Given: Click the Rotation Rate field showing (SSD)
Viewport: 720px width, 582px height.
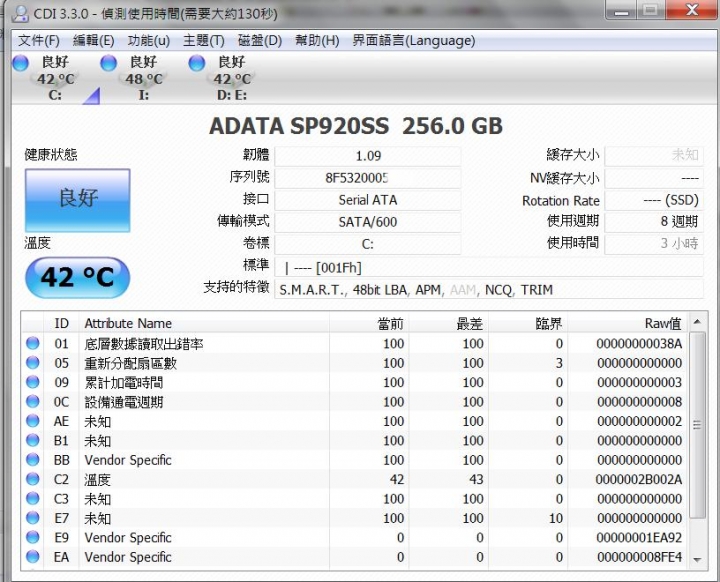Looking at the screenshot, I should (654, 200).
